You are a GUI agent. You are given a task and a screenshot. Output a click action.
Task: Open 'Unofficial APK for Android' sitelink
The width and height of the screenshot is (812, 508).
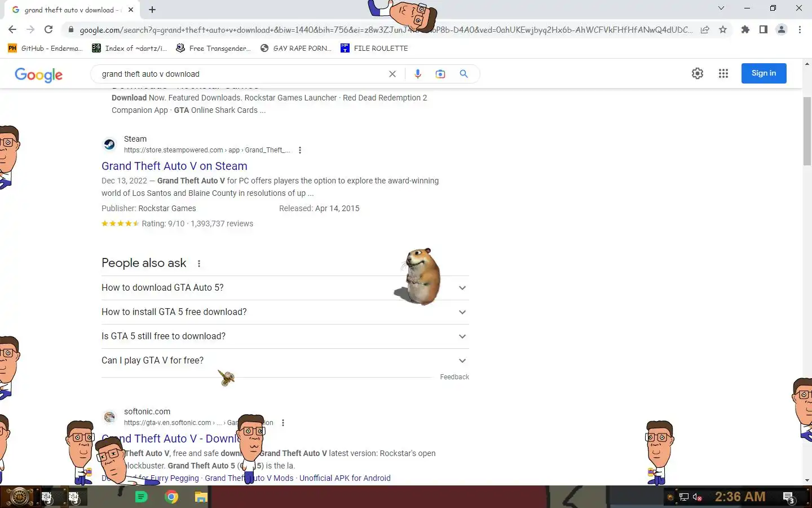click(345, 478)
